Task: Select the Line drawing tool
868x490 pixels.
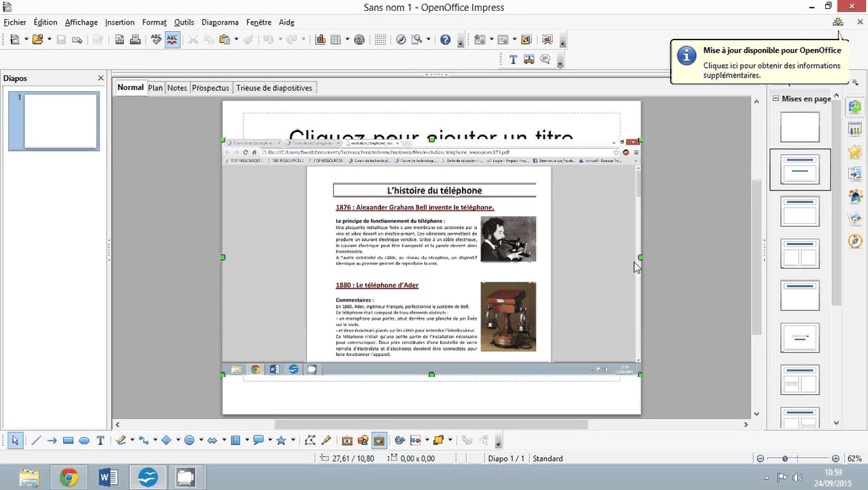Action: 35,440
